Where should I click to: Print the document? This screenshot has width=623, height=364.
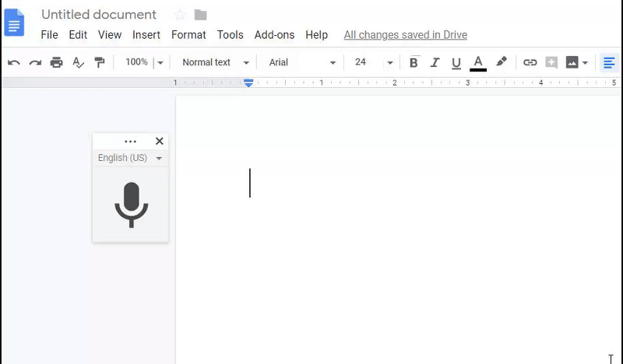[x=56, y=62]
